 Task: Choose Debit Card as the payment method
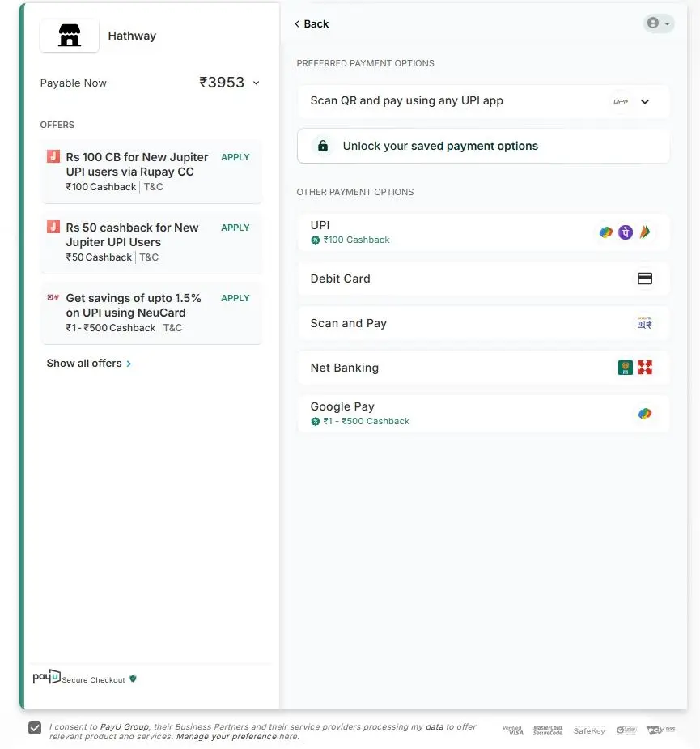[x=341, y=279]
